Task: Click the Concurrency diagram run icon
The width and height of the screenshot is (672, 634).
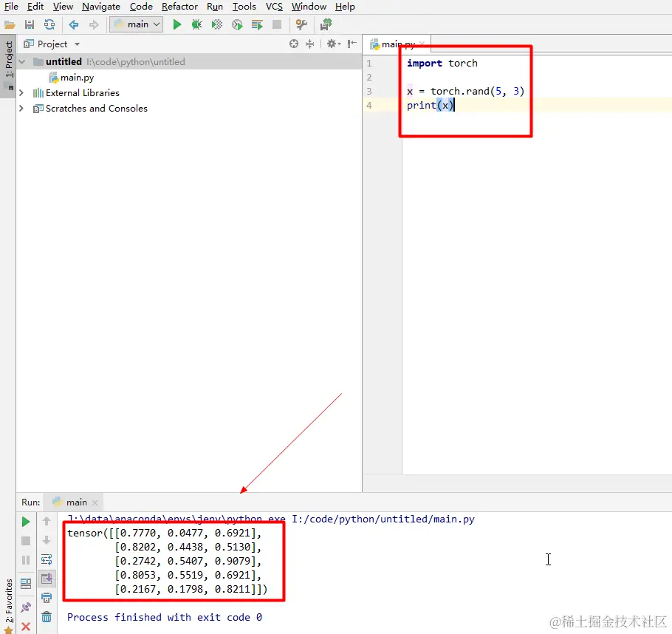Action: pos(257,25)
